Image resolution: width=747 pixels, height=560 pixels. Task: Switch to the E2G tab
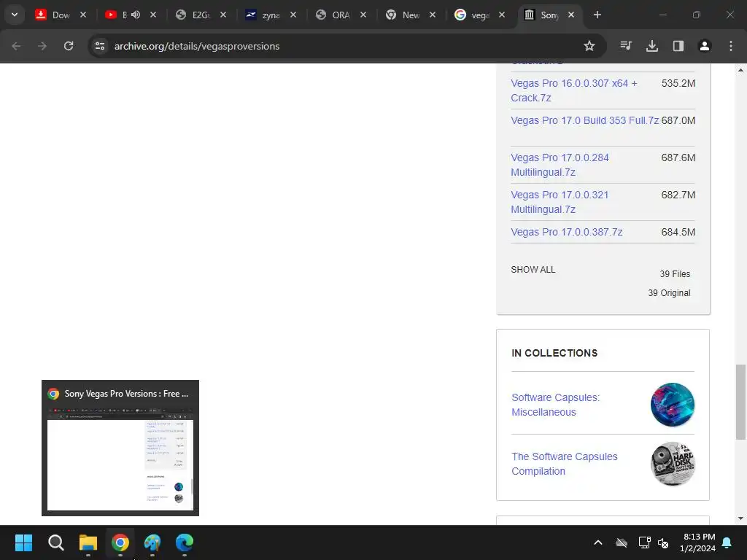click(200, 15)
